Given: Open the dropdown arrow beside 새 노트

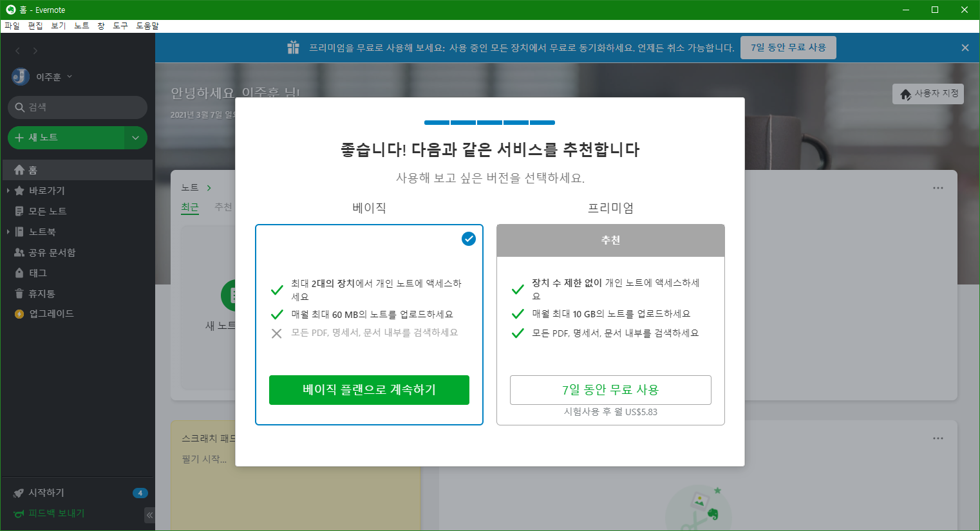Looking at the screenshot, I should (x=135, y=138).
